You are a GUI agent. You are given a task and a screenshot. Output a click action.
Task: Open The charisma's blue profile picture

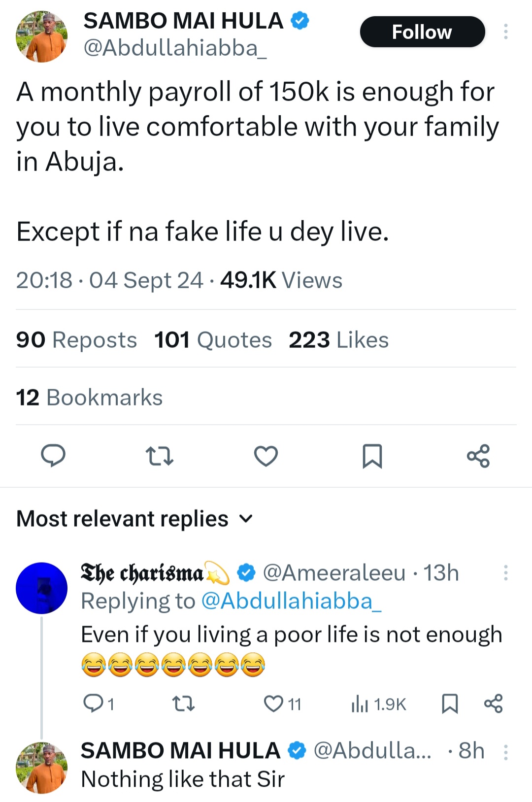[42, 588]
